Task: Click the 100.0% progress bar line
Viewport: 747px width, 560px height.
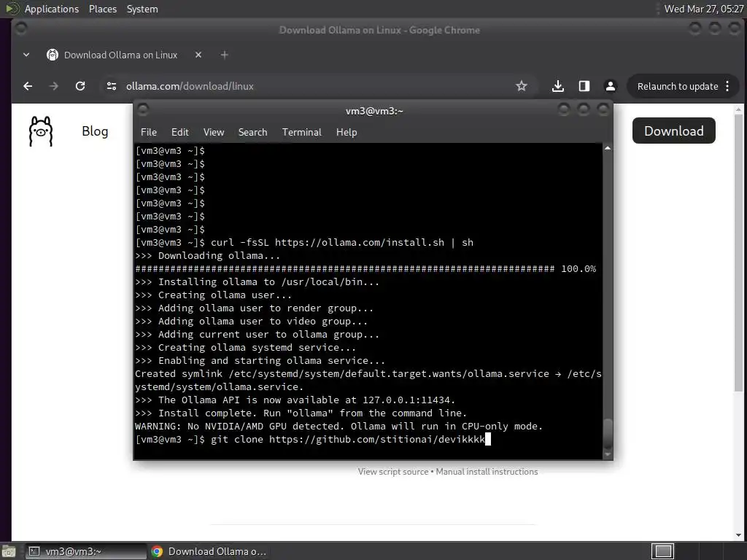Action: [x=365, y=268]
